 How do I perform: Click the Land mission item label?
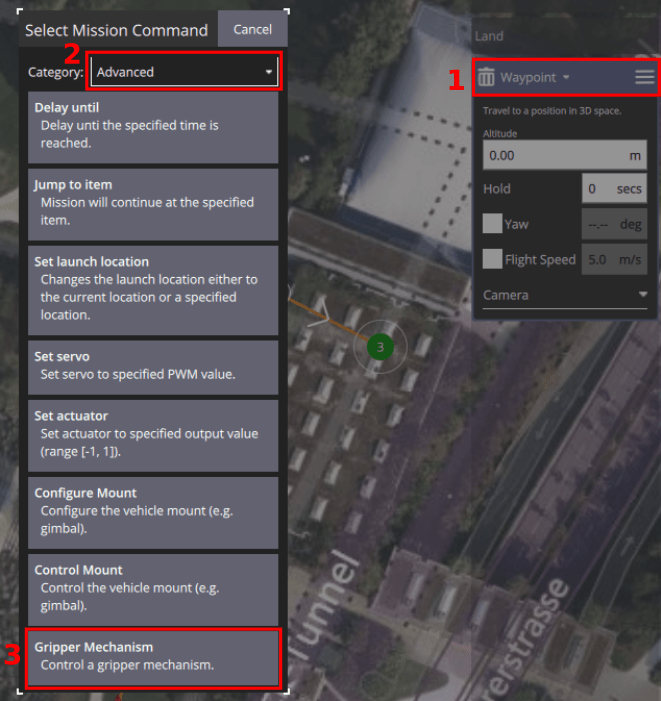[490, 36]
